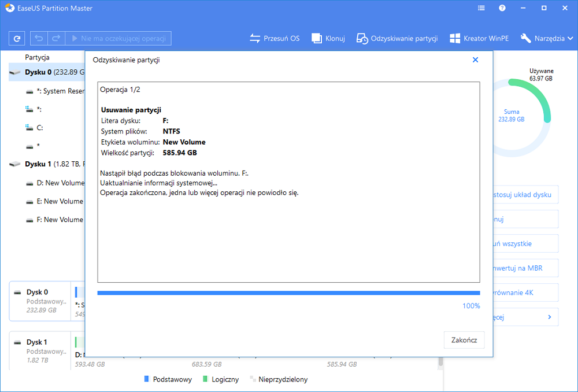The image size is (578, 392).
Task: Click the 100% progress bar
Action: pyautogui.click(x=288, y=293)
